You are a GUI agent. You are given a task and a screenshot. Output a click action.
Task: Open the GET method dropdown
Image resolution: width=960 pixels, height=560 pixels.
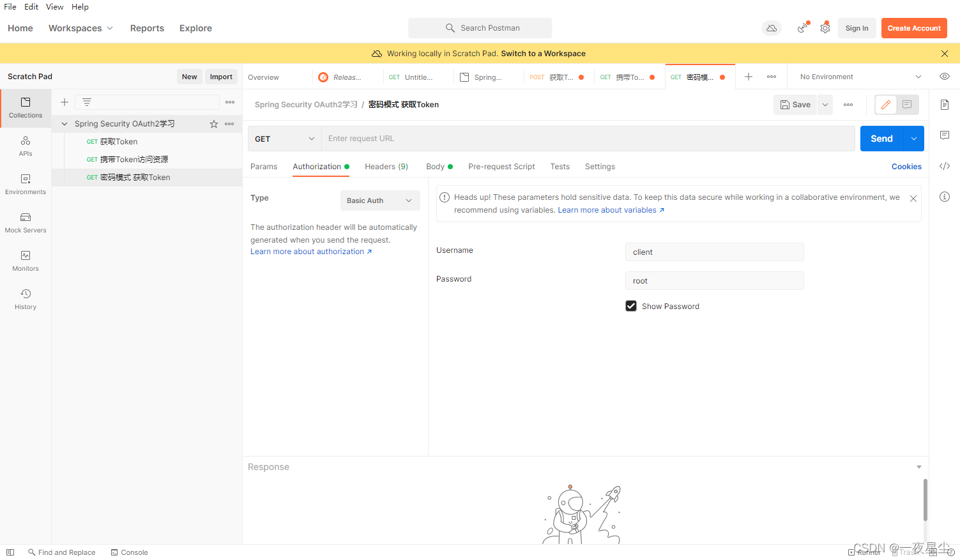coord(284,139)
